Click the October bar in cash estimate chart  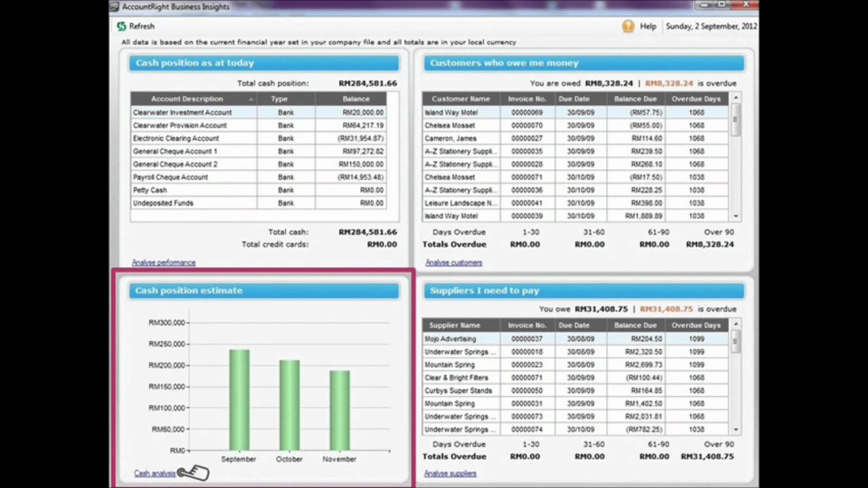(x=289, y=405)
